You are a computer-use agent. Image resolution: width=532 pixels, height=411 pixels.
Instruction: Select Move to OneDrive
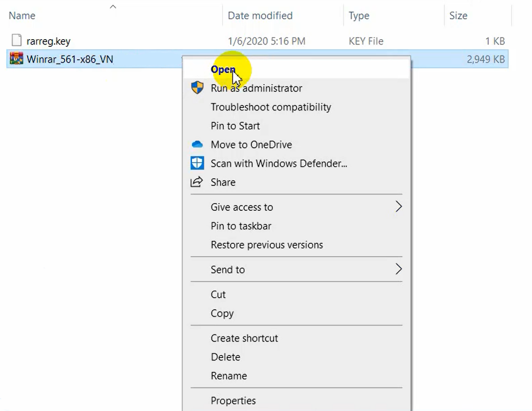point(251,144)
